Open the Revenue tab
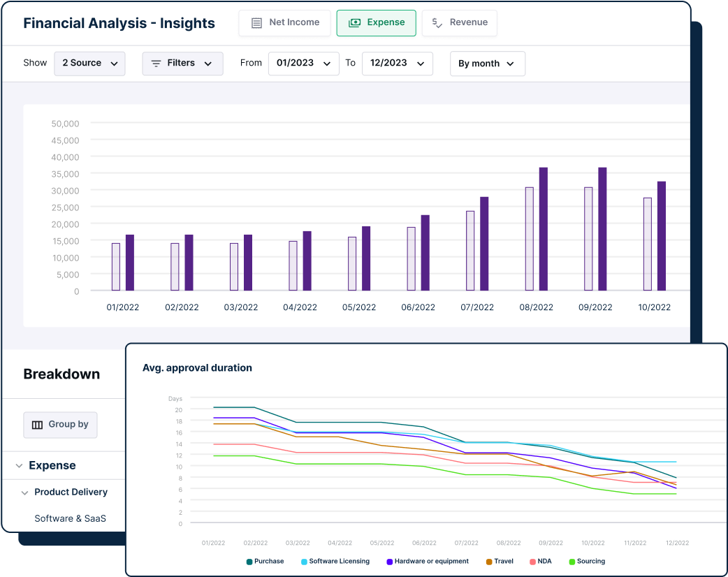The width and height of the screenshot is (728, 577). click(x=459, y=23)
